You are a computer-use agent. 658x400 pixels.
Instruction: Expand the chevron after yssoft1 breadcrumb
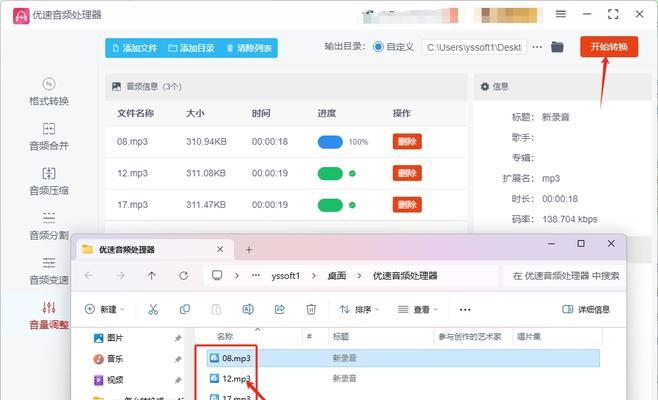tap(314, 276)
